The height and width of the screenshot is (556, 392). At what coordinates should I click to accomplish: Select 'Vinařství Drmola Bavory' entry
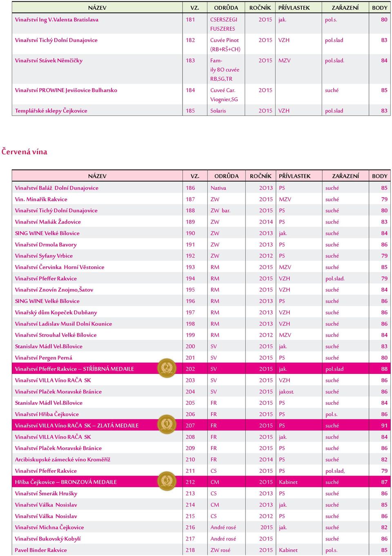[46, 245]
